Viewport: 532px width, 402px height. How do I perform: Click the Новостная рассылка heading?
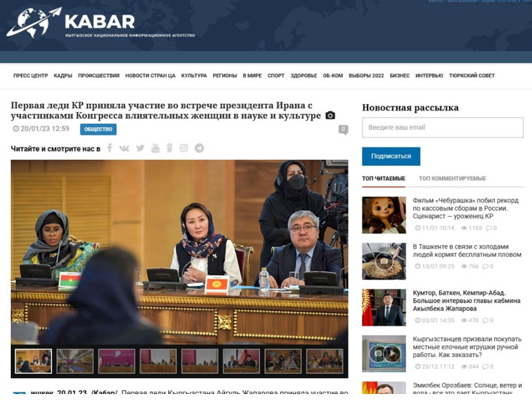[x=410, y=108]
